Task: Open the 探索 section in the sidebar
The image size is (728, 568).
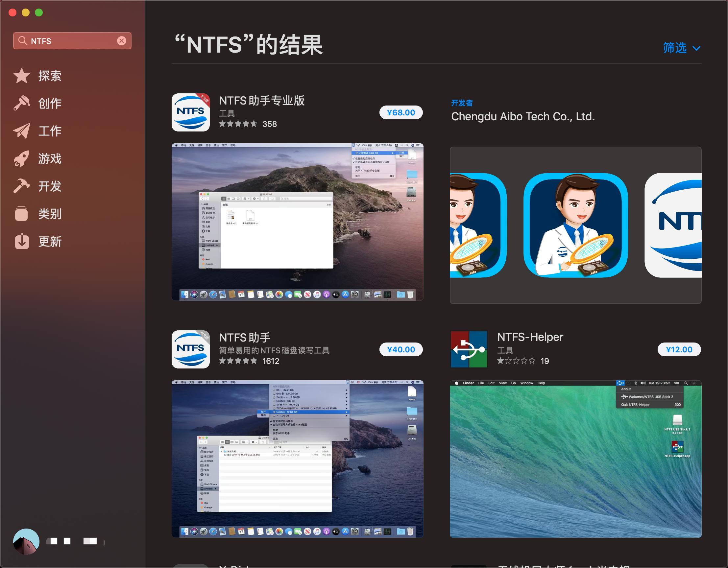Action: 49,76
